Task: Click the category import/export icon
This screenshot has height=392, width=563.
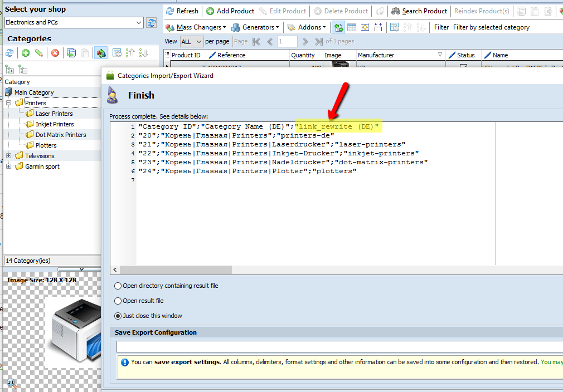Action: (x=101, y=53)
